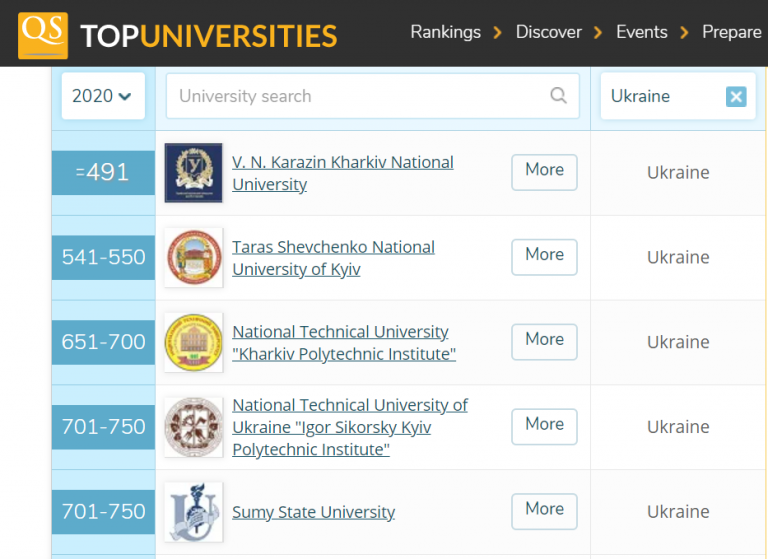768x559 pixels.
Task: Open the Rankings menu
Action: tap(445, 32)
